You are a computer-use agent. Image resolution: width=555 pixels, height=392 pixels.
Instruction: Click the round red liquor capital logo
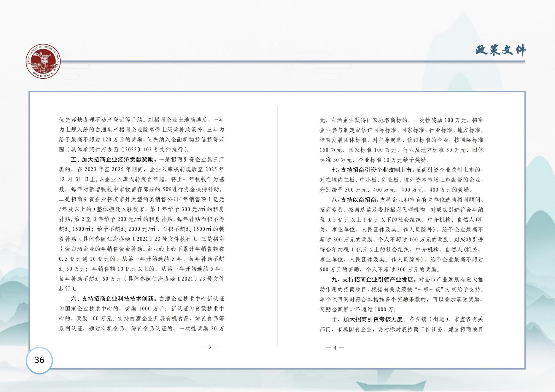pos(43,63)
